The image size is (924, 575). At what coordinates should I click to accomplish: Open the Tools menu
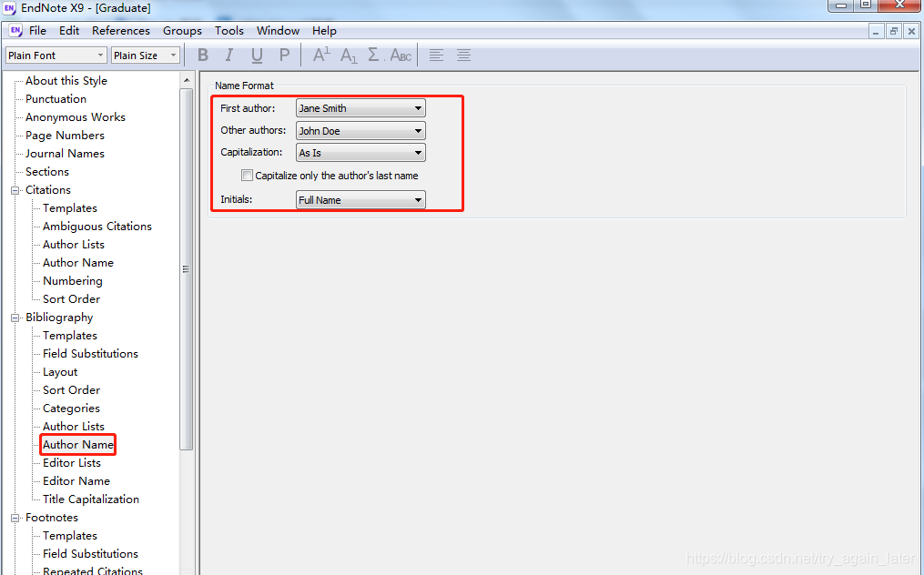point(229,31)
